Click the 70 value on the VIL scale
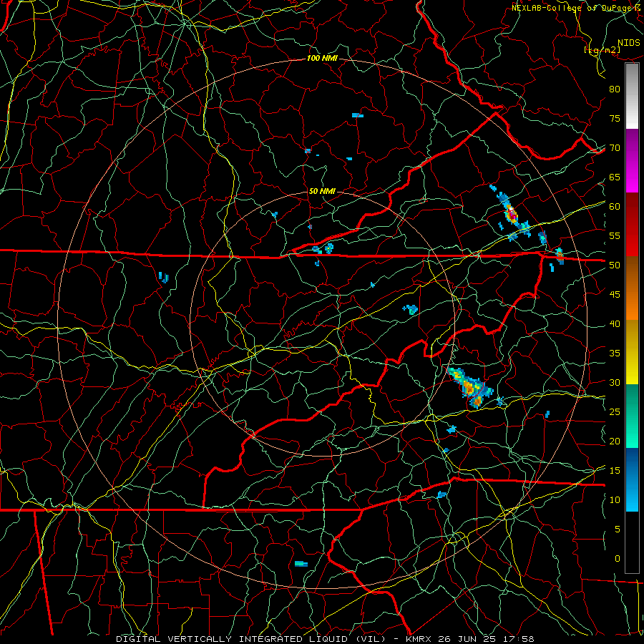Screen dimensions: 644x644 (x=615, y=148)
